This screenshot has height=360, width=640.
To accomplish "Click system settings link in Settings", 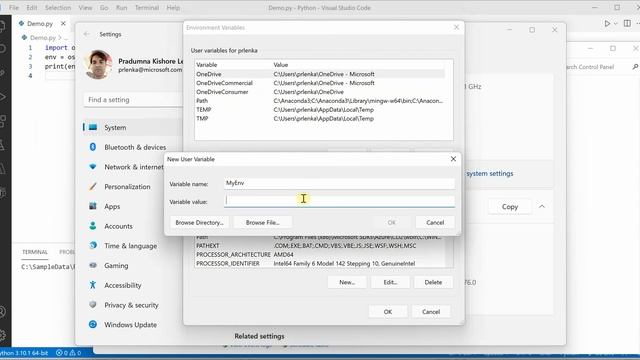I will (490, 173).
